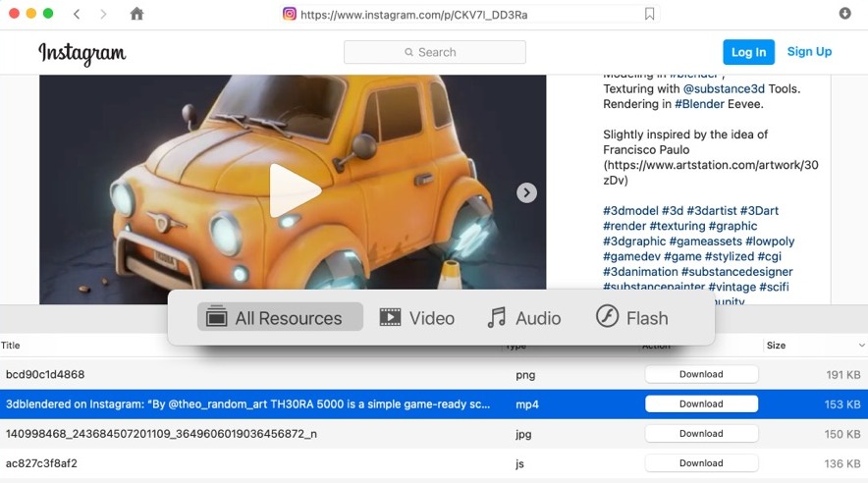Download the 140998468 jpg image
Image resolution: width=868 pixels, height=483 pixels.
(701, 434)
